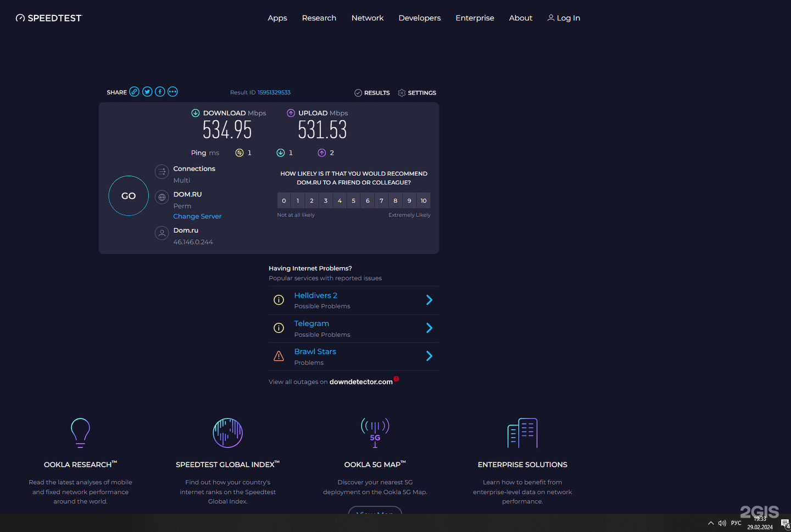Expand Brawl Stars chevron arrow
791x532 pixels.
pyautogui.click(x=430, y=356)
